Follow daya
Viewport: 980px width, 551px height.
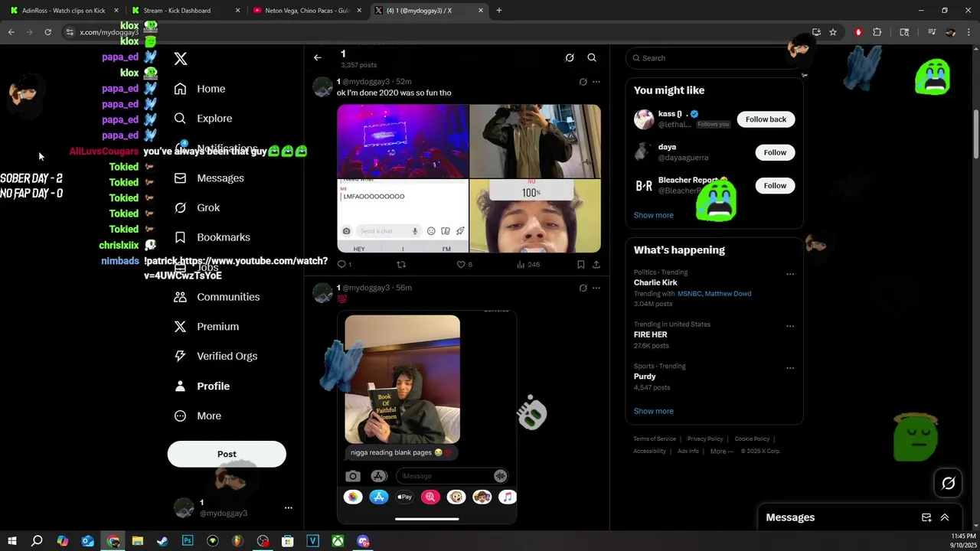775,152
